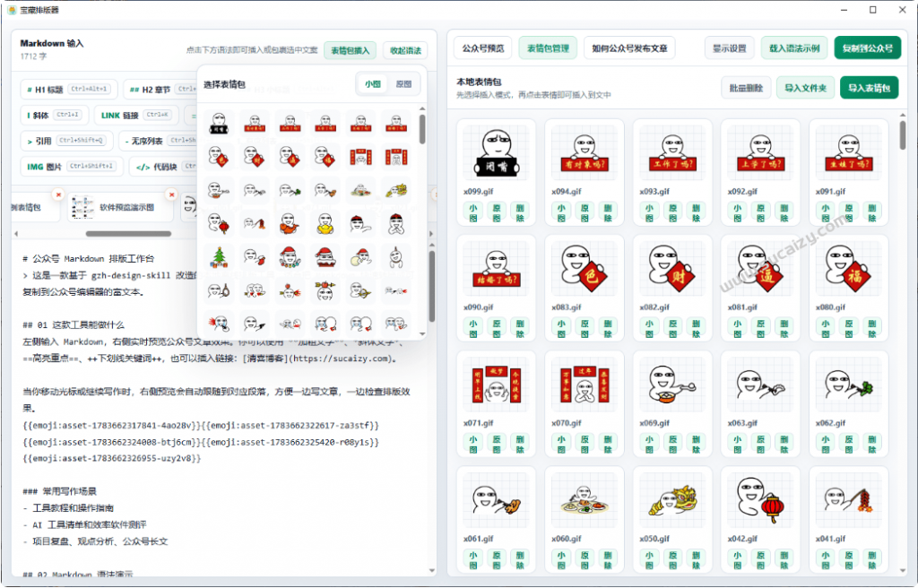Select the x071.gif couplet sticker thumbnail

(496, 385)
